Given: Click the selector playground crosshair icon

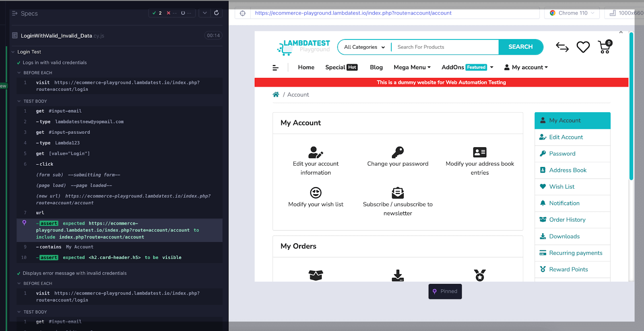Looking at the screenshot, I should coord(243,13).
